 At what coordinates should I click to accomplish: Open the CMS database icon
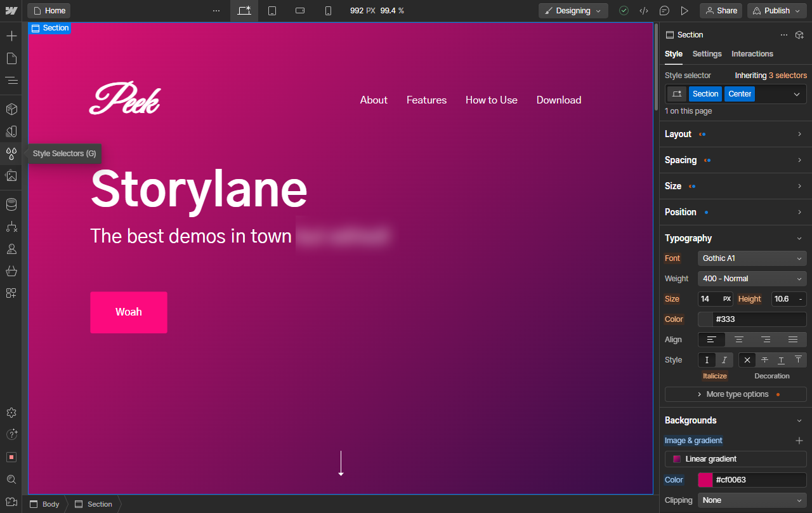[x=11, y=204]
